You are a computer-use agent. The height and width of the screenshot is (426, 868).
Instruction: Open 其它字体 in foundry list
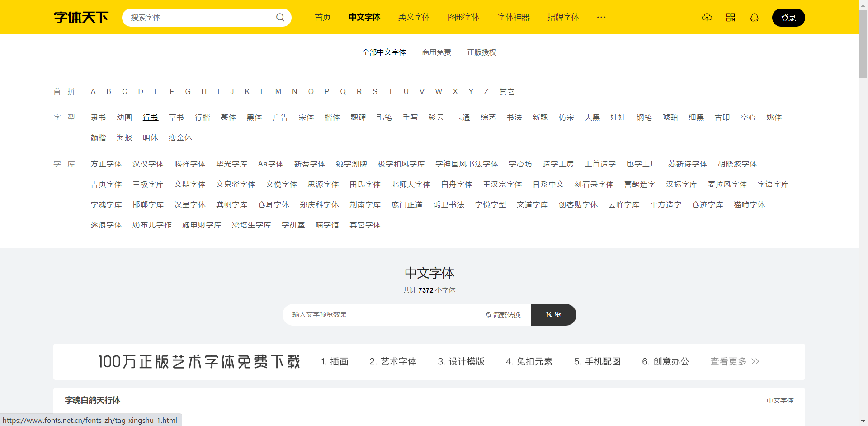(365, 225)
